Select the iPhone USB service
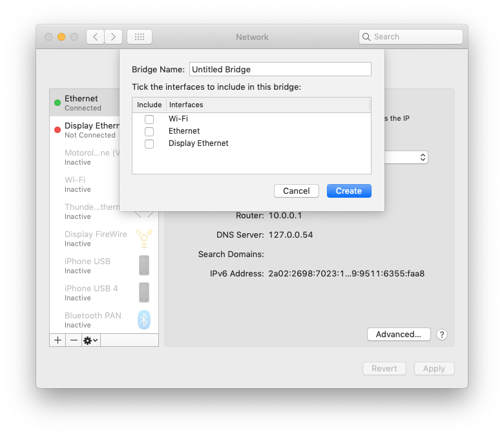The width and height of the screenshot is (504, 436). click(104, 265)
